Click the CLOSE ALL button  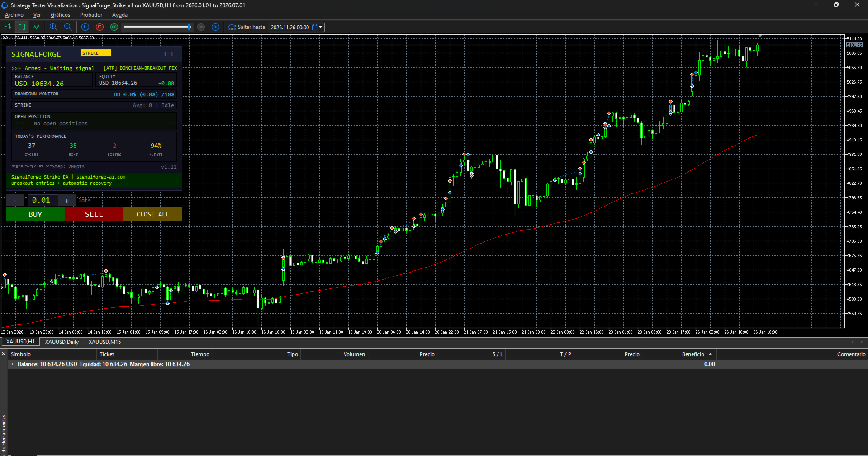tap(153, 214)
